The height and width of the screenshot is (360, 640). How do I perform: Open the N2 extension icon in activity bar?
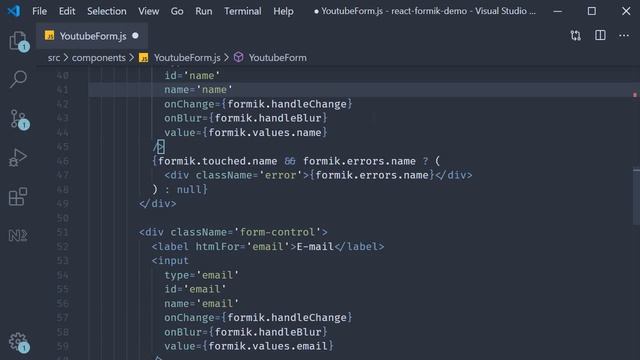(18, 236)
